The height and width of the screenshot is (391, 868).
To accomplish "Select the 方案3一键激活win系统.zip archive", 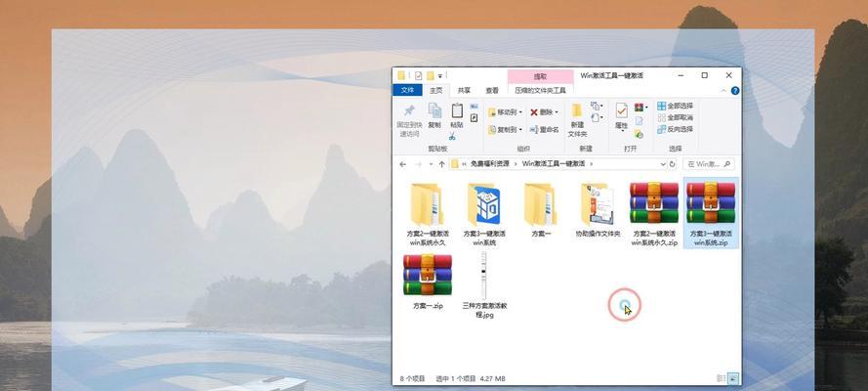I will 711,214.
